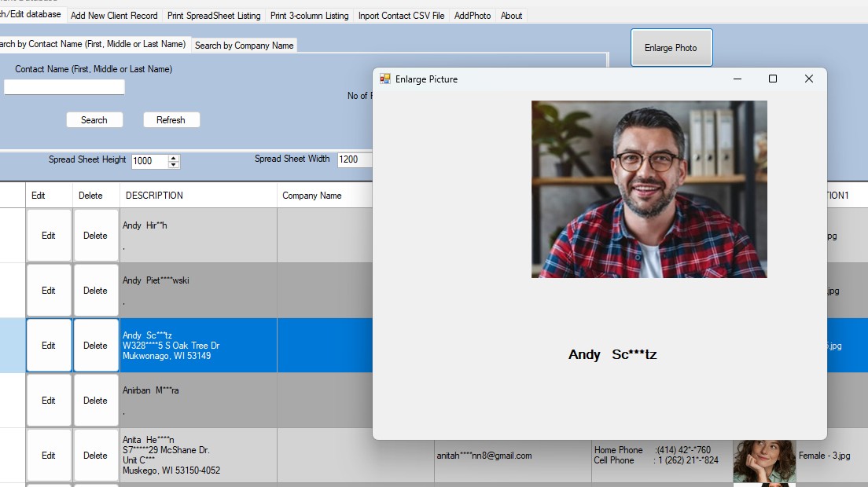Edit the Anita He****n record

(49, 456)
